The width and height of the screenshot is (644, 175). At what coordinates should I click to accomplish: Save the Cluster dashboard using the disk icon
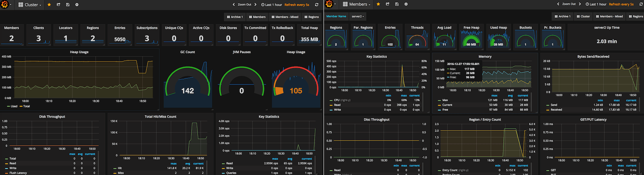coord(68,5)
